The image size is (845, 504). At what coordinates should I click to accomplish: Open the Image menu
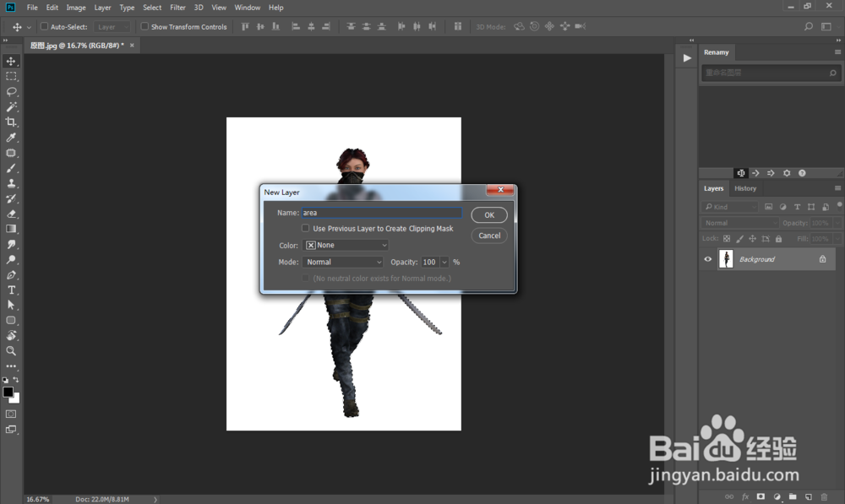pos(76,8)
